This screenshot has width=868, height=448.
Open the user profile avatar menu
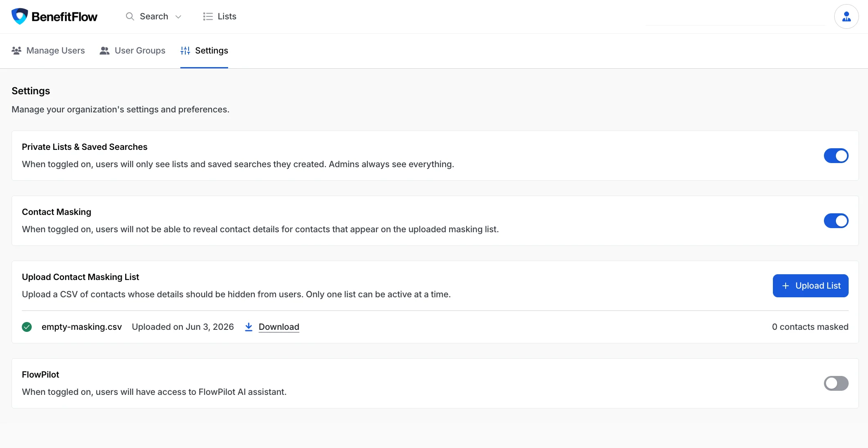846,16
